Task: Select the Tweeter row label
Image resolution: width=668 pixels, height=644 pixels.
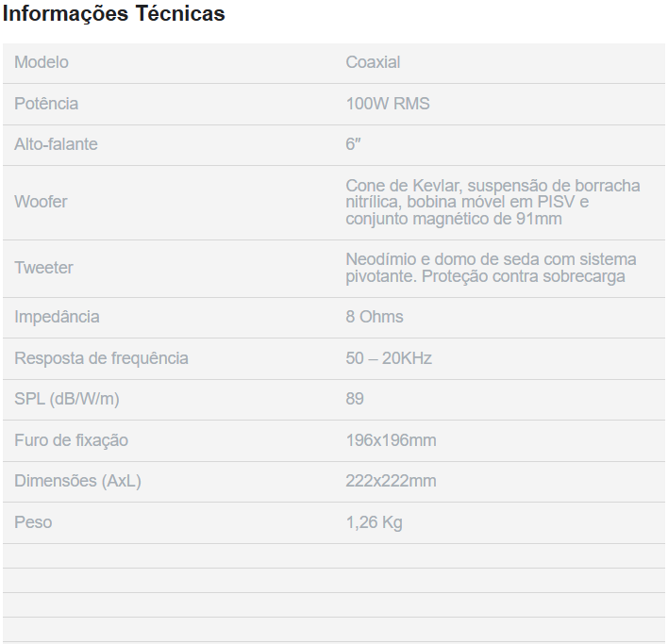Action: point(43,268)
